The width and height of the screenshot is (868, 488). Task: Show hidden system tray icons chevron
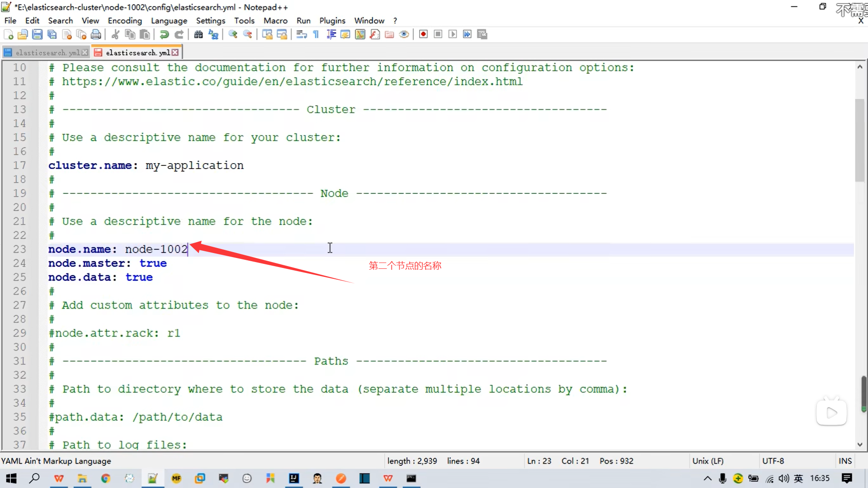click(708, 479)
